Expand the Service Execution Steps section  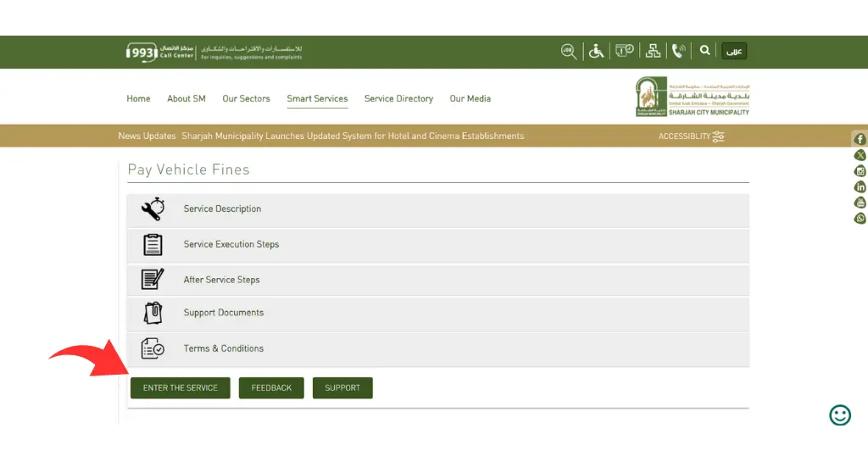438,245
